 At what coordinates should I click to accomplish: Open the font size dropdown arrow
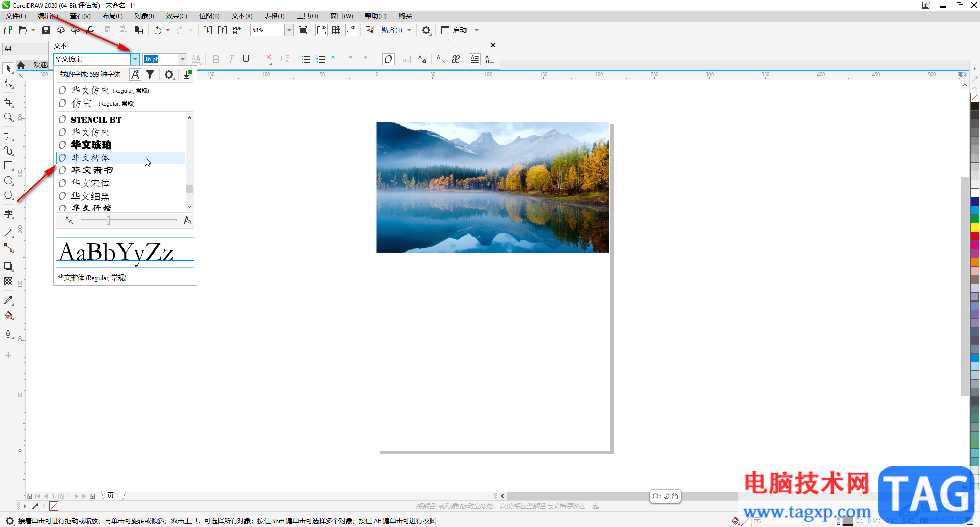[182, 59]
